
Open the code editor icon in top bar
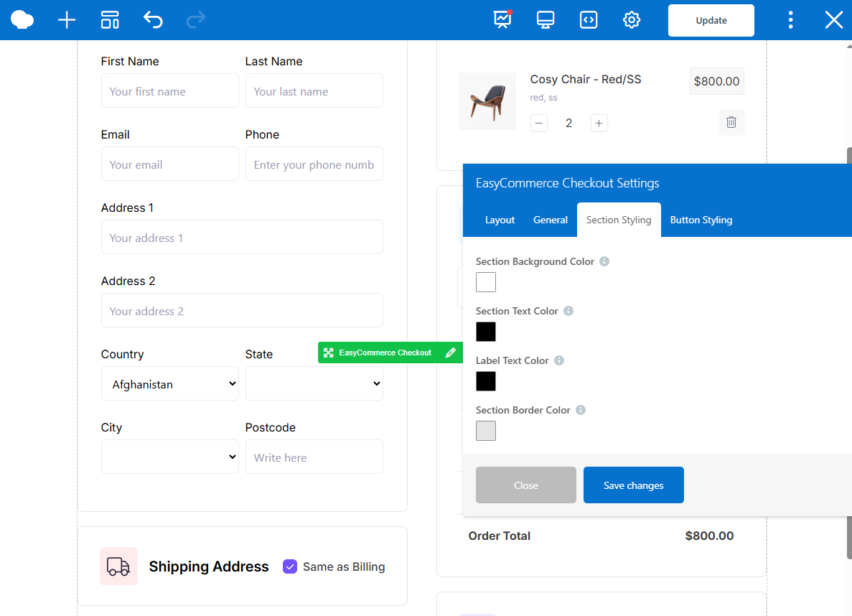589,20
